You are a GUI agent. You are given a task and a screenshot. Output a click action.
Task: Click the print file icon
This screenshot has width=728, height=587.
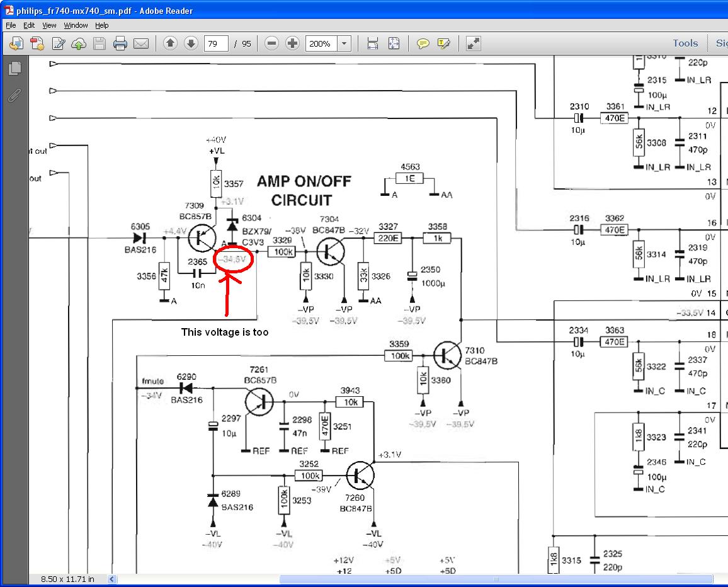click(x=120, y=43)
